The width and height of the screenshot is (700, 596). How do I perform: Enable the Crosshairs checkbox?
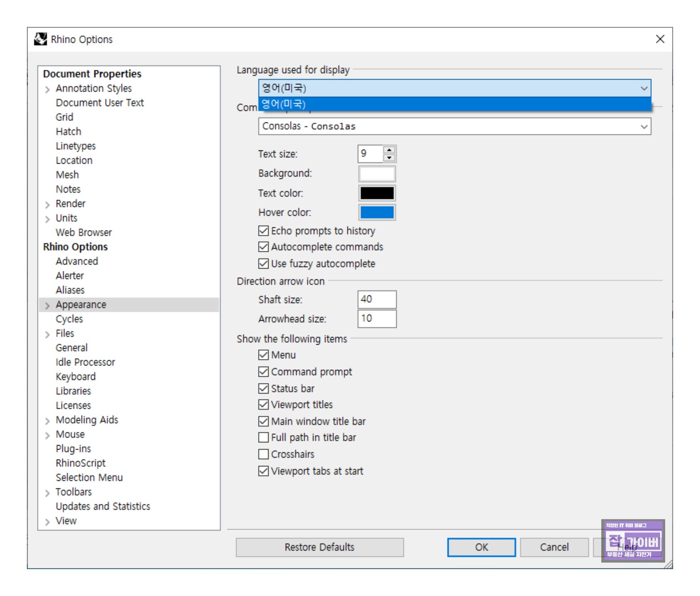pyautogui.click(x=263, y=454)
